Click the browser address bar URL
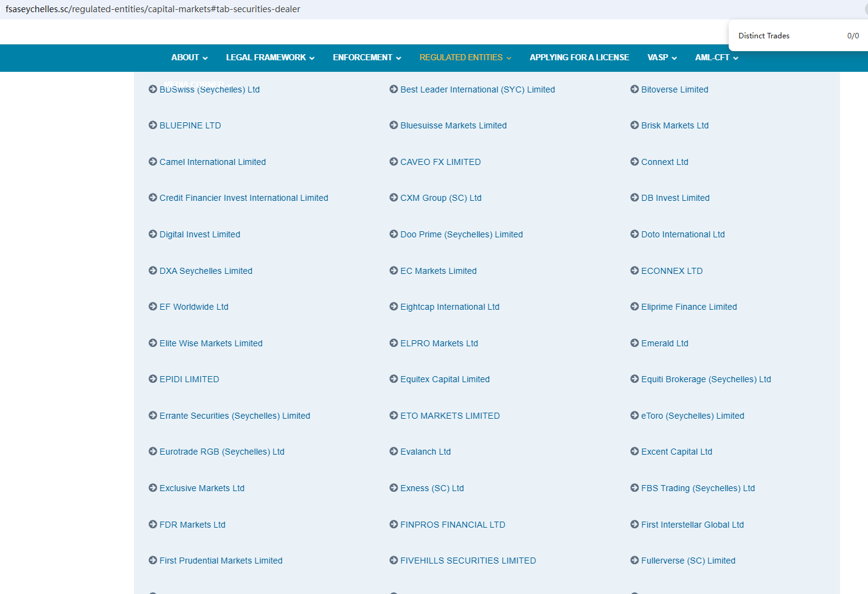Image resolution: width=868 pixels, height=594 pixels. [x=153, y=9]
